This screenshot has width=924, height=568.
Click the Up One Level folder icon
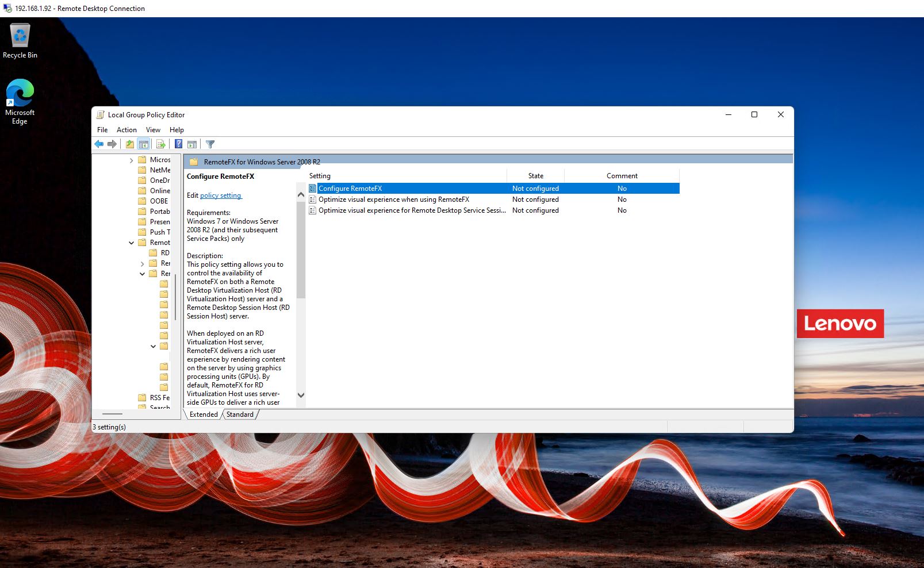point(130,144)
